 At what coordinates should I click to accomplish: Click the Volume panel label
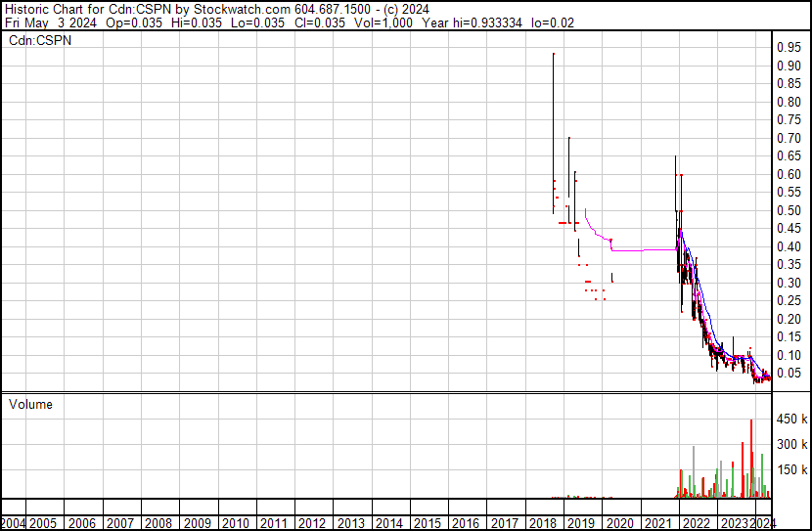(x=30, y=404)
